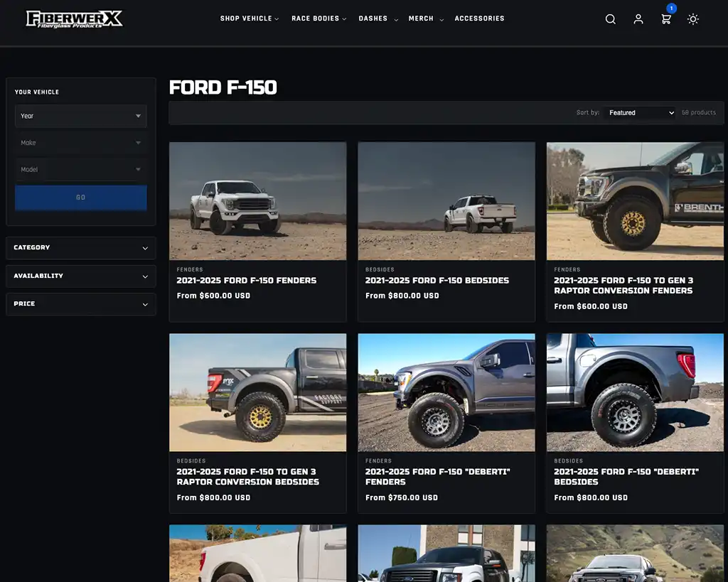The height and width of the screenshot is (582, 728).
Task: Click the cart count badge
Action: (x=671, y=9)
